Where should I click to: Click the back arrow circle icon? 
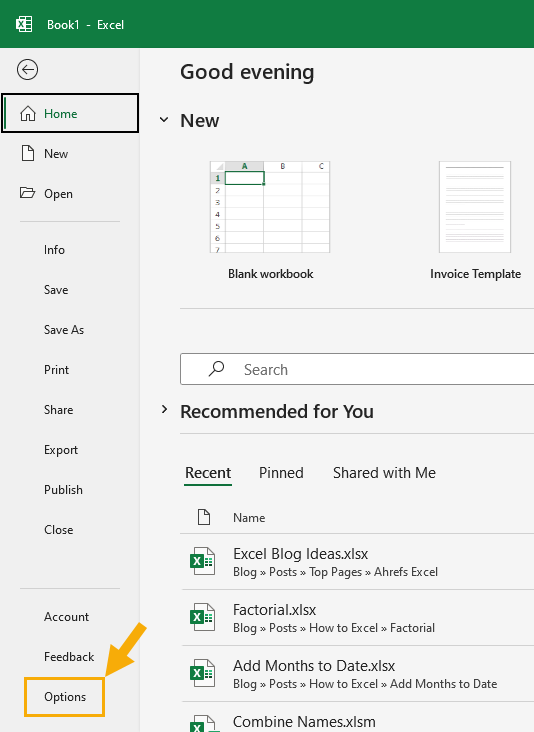28,70
